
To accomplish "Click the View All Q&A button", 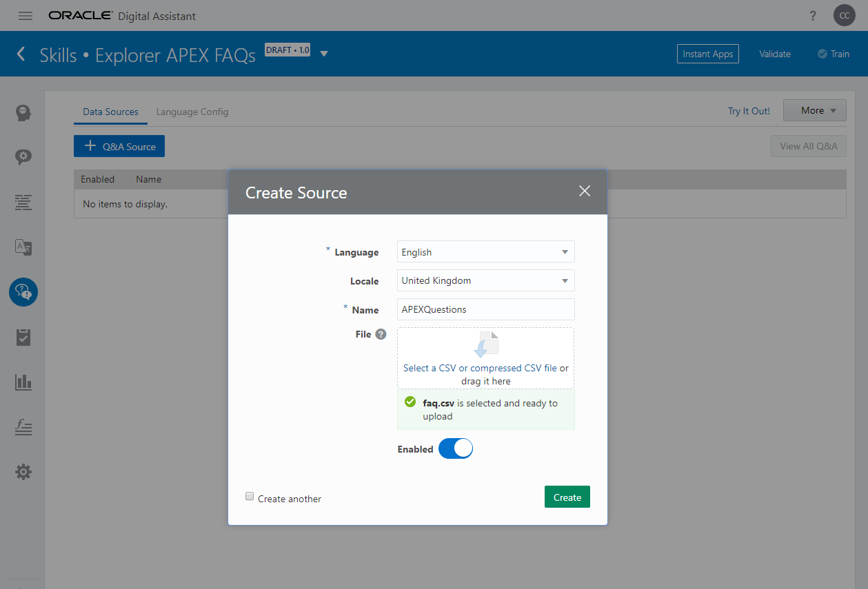I will (809, 146).
